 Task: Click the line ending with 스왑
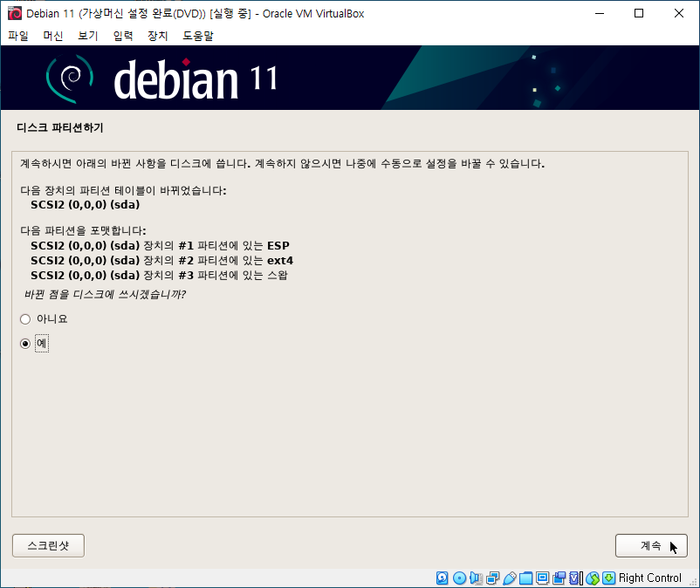(159, 276)
